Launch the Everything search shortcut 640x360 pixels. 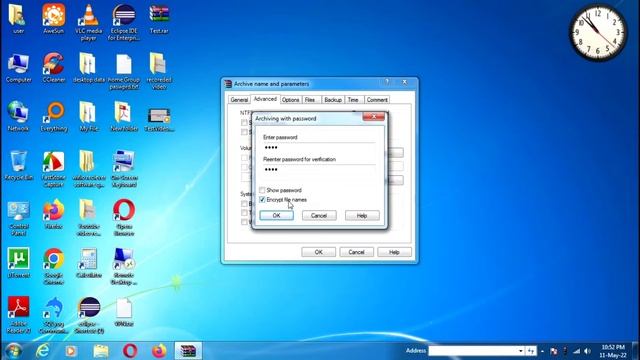[53, 116]
